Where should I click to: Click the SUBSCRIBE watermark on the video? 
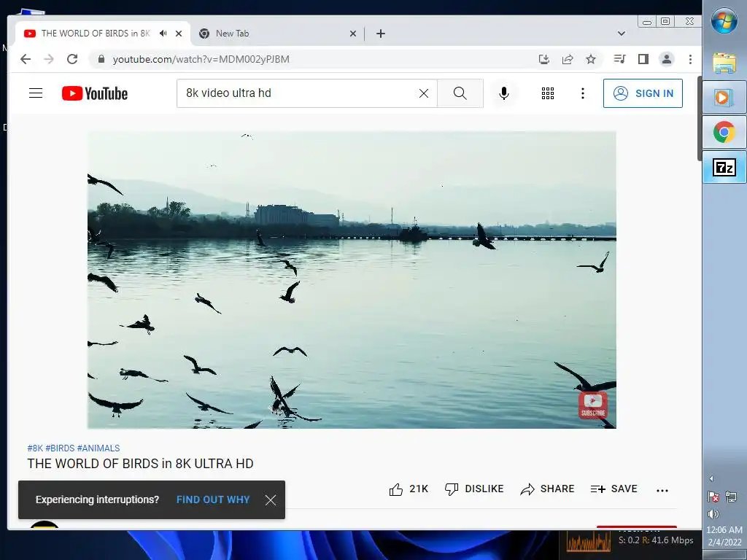click(592, 405)
